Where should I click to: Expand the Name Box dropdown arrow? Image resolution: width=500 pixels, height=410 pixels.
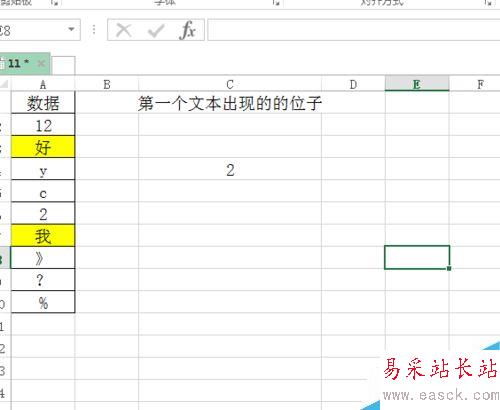pos(71,29)
